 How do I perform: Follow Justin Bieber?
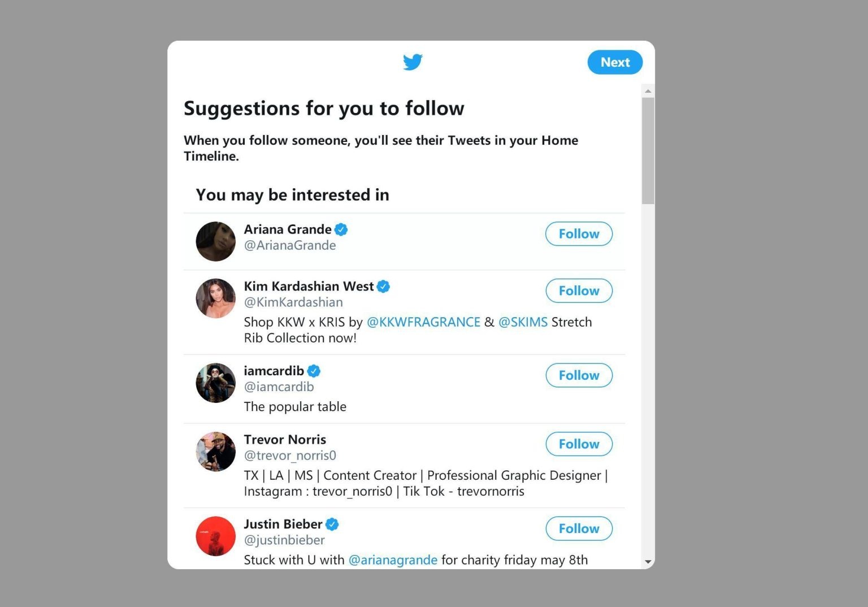[x=578, y=528]
